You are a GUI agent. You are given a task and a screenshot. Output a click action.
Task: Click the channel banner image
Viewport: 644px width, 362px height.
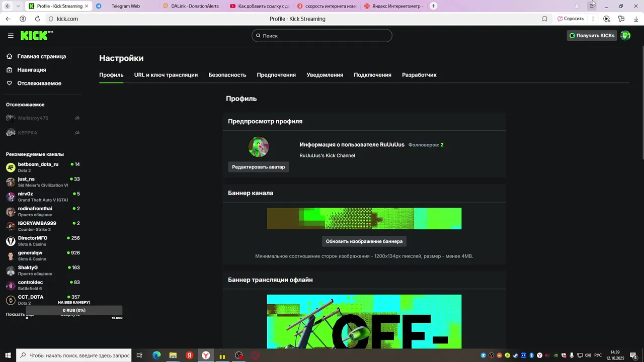click(364, 219)
